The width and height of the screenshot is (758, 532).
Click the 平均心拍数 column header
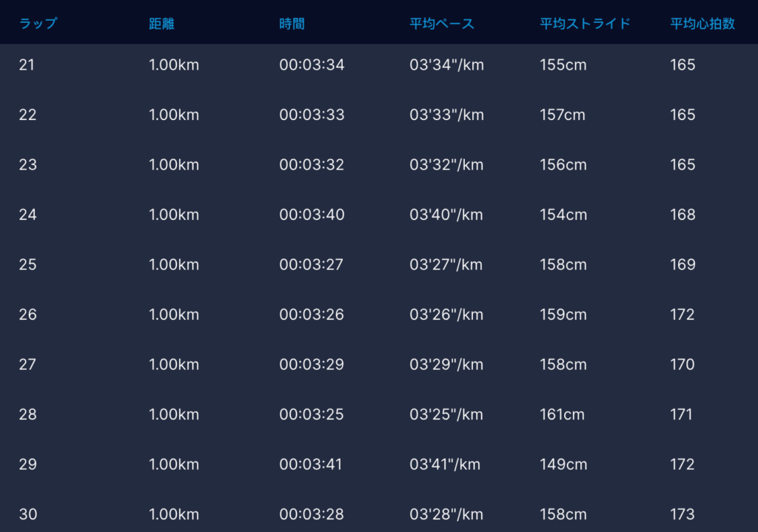click(x=702, y=24)
